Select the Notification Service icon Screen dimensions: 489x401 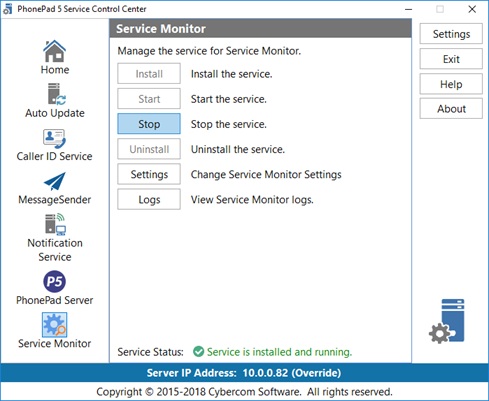tap(55, 224)
